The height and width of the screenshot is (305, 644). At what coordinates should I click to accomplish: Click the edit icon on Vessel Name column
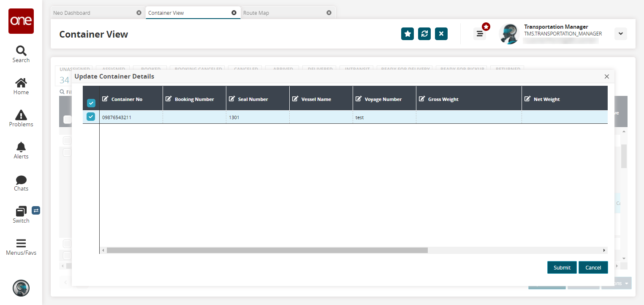click(295, 99)
